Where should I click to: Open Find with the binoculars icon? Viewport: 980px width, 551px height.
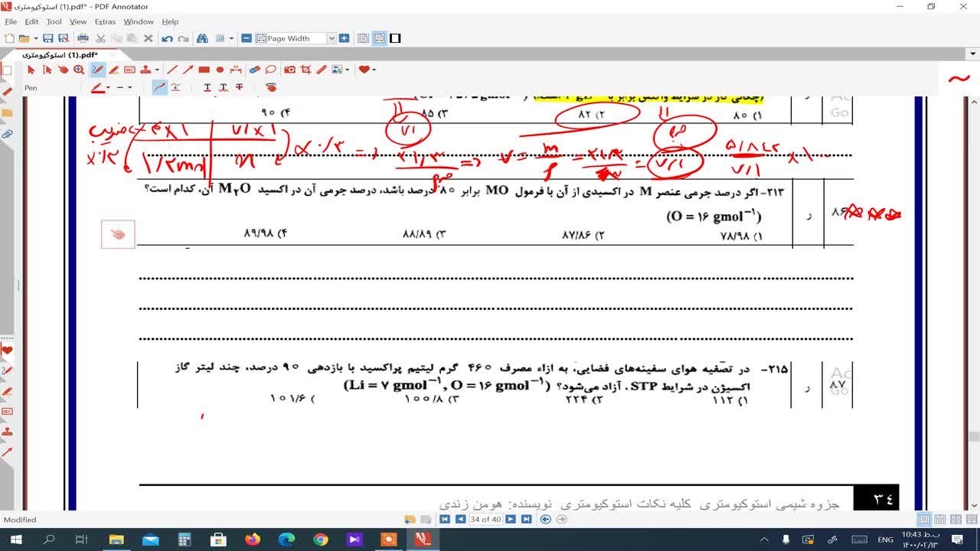tap(203, 38)
